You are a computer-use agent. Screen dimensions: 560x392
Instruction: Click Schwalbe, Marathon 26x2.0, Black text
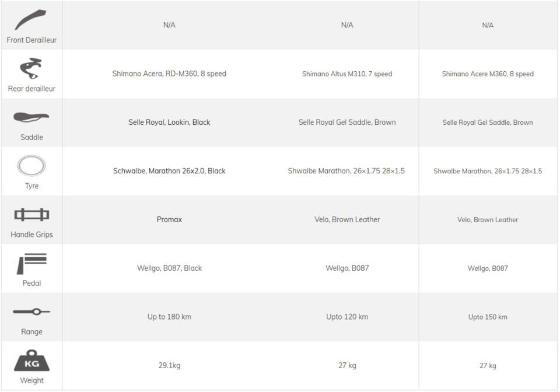pyautogui.click(x=169, y=171)
